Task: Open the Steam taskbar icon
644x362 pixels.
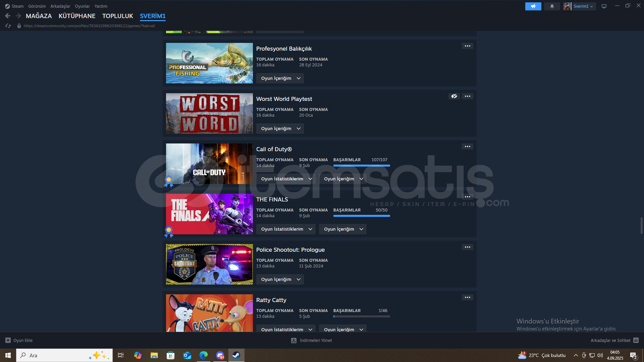Action: 236,355
